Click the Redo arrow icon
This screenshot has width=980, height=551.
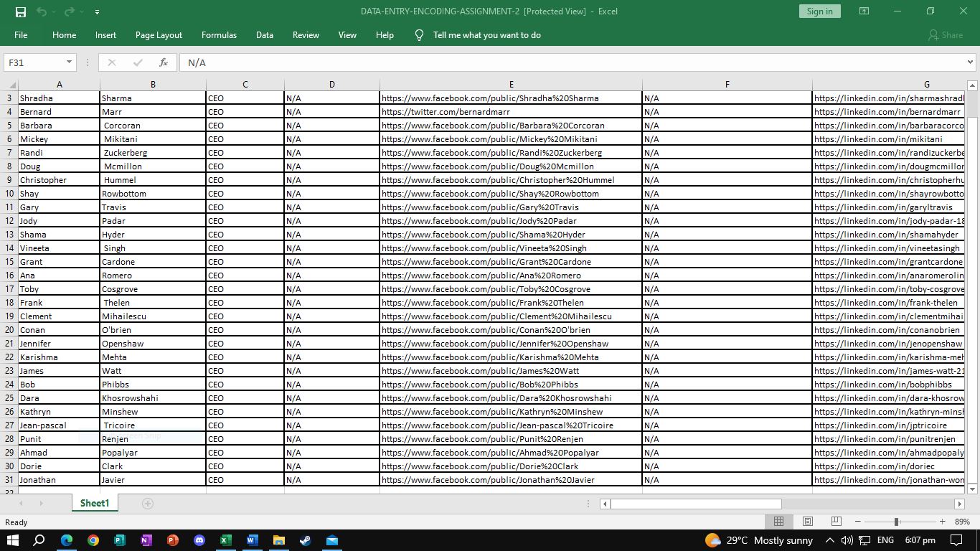point(70,11)
